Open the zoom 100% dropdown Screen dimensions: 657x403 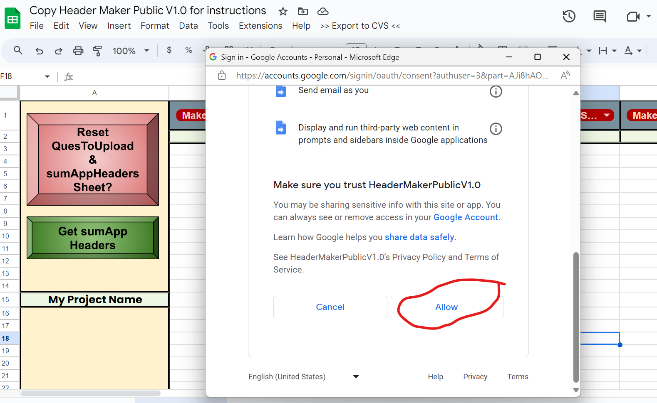(130, 51)
